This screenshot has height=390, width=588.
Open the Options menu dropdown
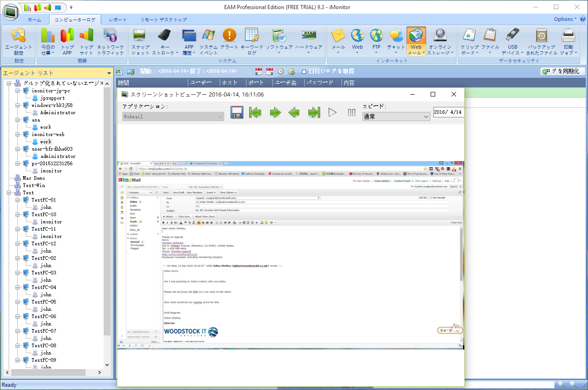point(565,19)
